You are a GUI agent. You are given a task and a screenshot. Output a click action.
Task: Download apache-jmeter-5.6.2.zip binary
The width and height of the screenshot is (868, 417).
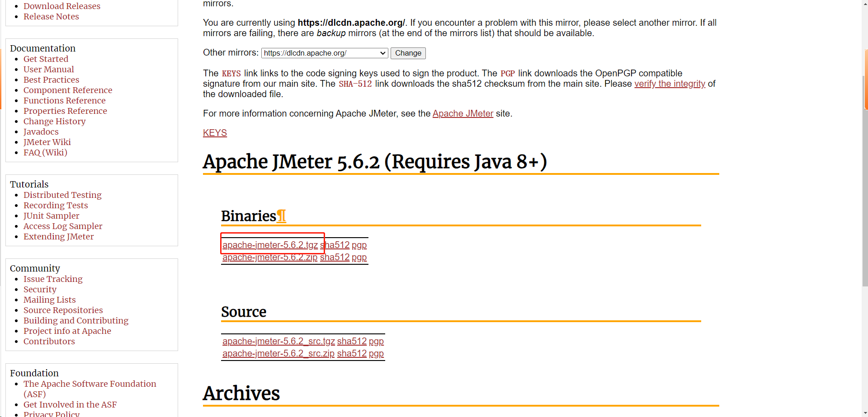pos(270,257)
